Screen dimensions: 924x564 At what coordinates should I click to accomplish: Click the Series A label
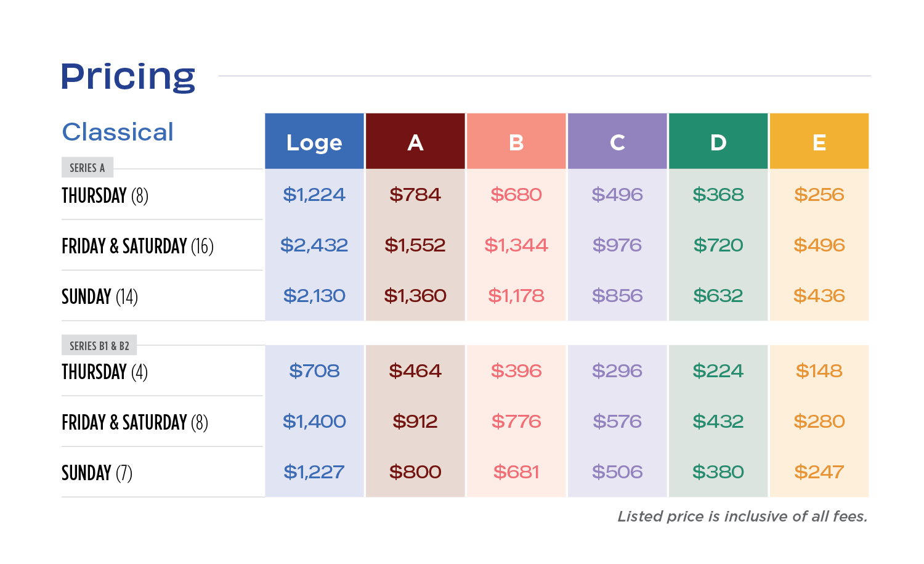pos(87,168)
